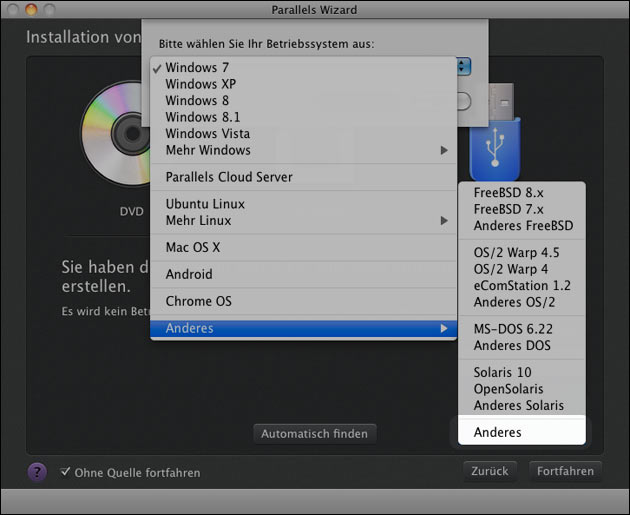The height and width of the screenshot is (515, 630).
Task: Select Mac OS X
Action: click(x=303, y=247)
